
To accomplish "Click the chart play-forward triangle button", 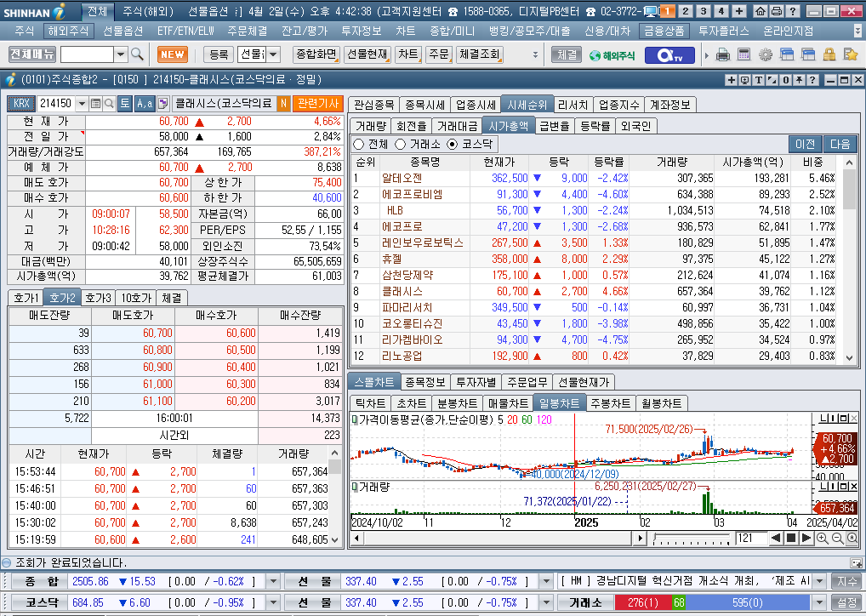I will tap(806, 538).
